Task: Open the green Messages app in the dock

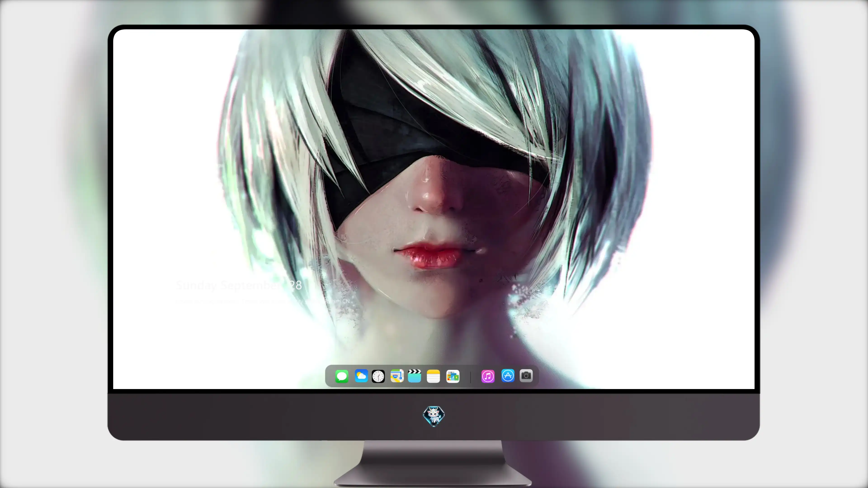Action: pyautogui.click(x=342, y=376)
